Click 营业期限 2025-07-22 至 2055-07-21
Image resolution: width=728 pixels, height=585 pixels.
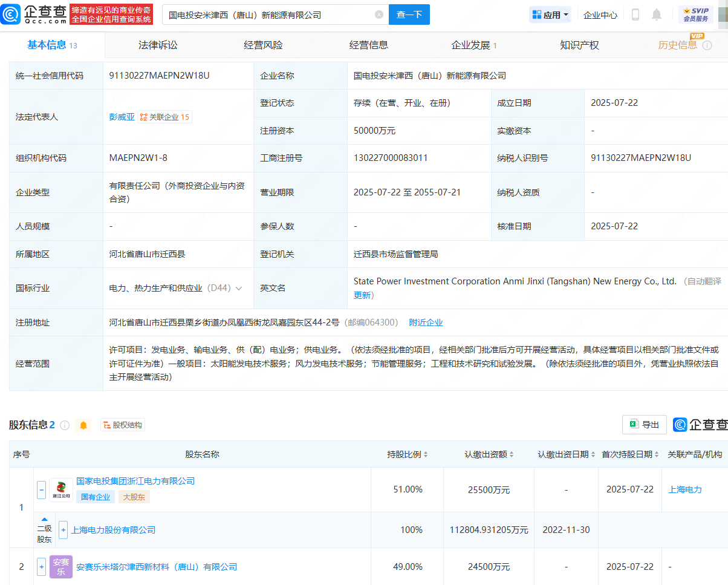click(407, 192)
